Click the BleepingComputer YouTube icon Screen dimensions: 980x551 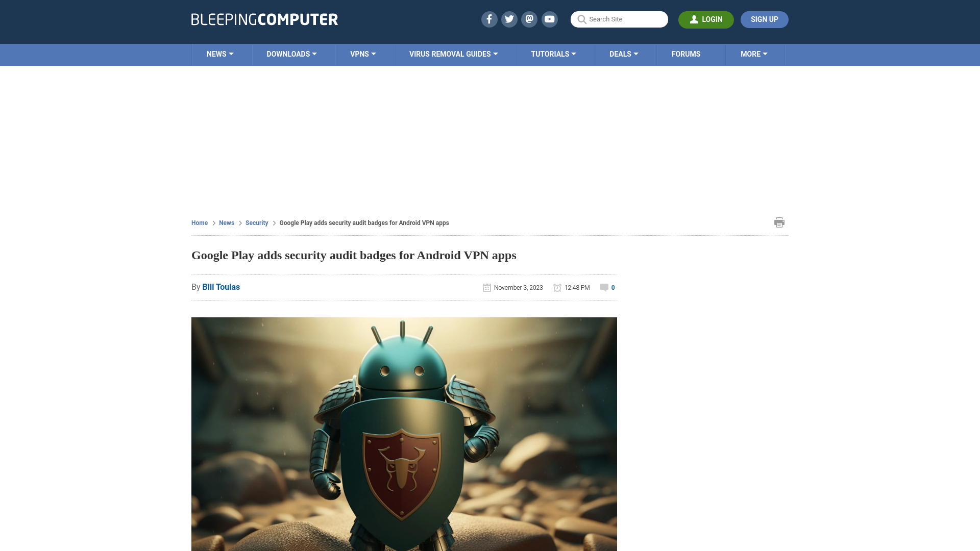click(x=549, y=19)
